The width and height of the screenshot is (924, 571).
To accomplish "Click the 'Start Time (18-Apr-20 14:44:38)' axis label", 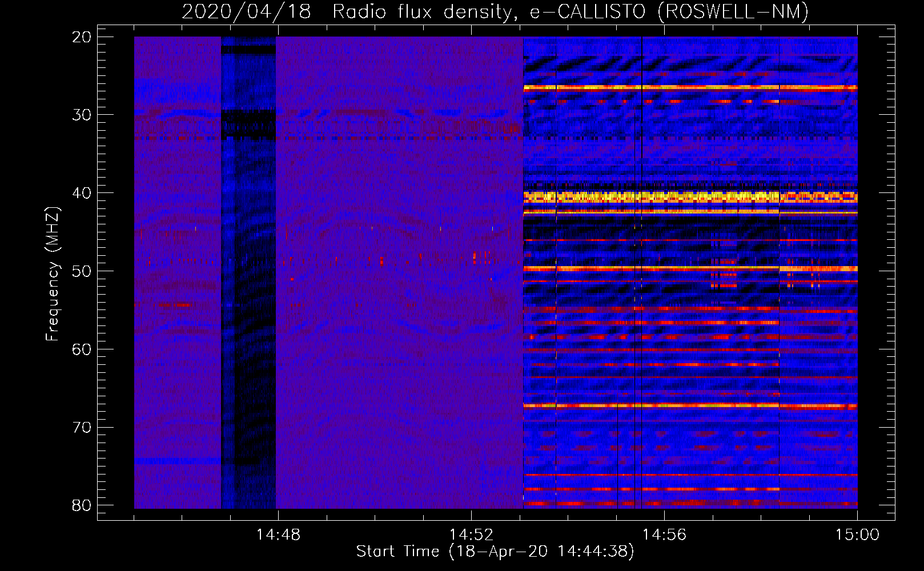I will tap(495, 552).
